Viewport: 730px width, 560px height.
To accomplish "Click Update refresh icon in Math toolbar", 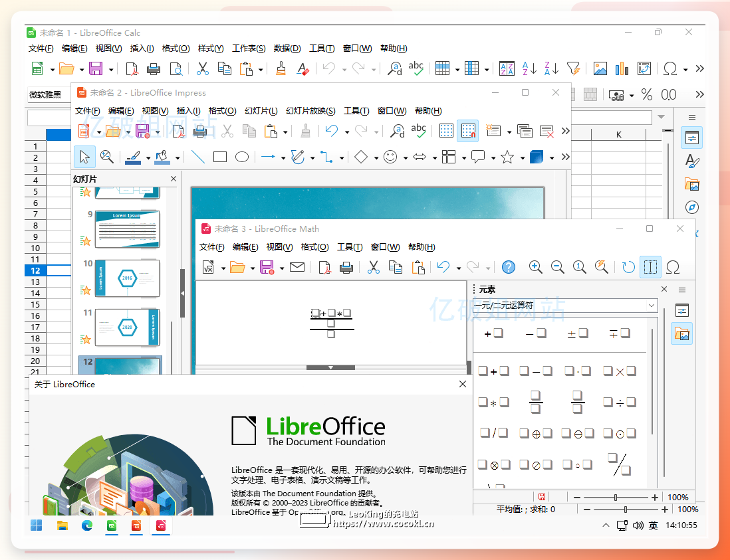I will point(628,267).
